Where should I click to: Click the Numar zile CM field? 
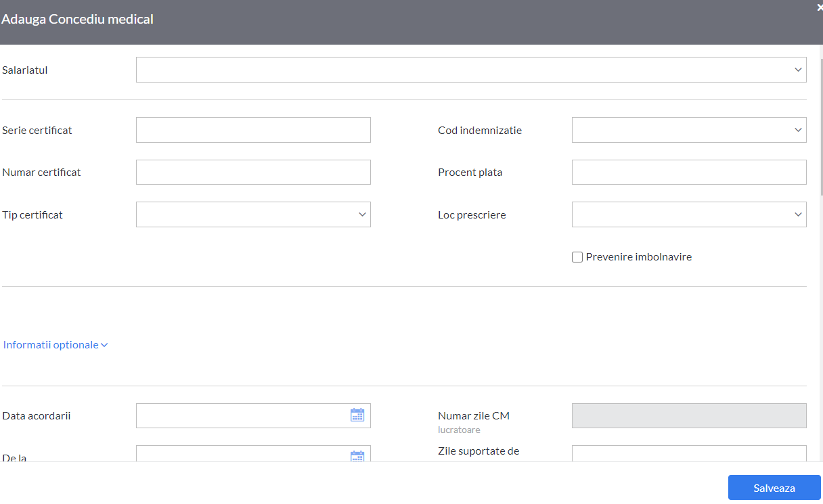(689, 415)
